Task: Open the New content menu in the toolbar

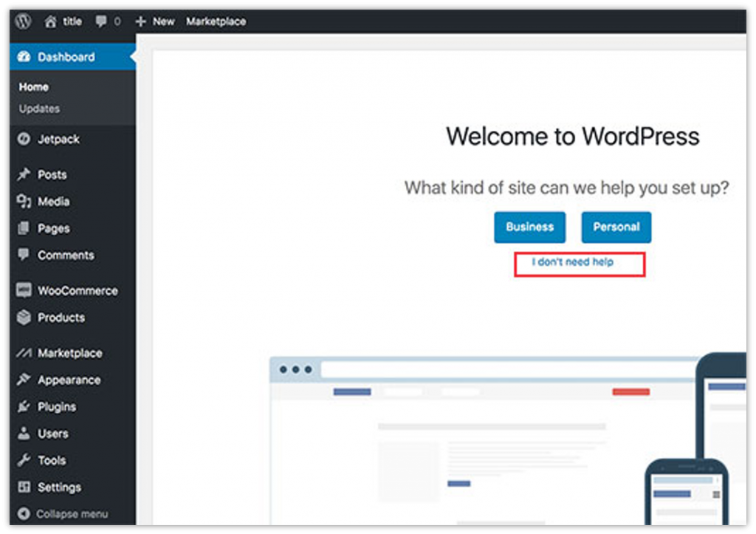Action: (154, 21)
